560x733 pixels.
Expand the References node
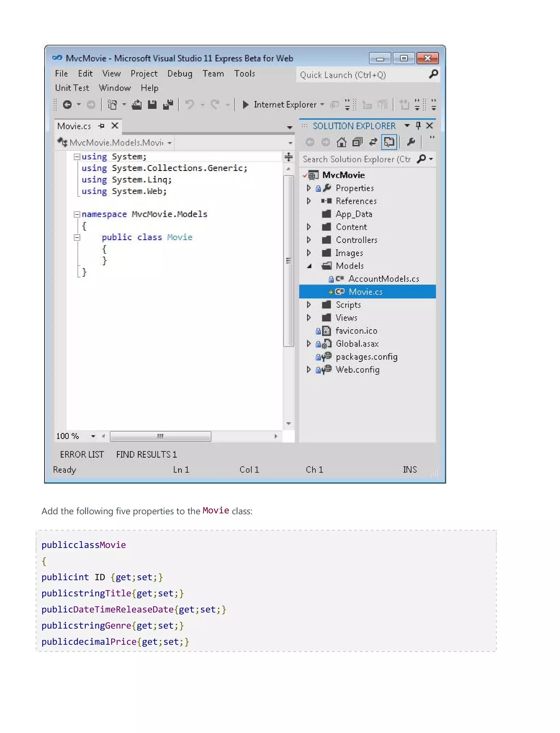309,201
